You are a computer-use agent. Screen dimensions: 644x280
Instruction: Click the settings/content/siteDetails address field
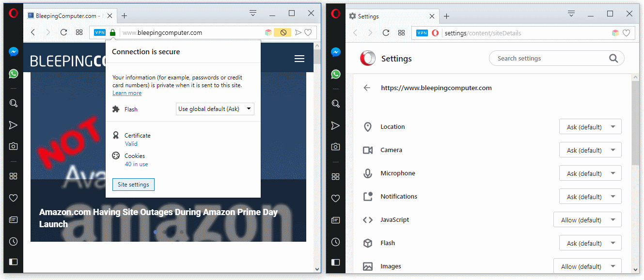click(483, 33)
